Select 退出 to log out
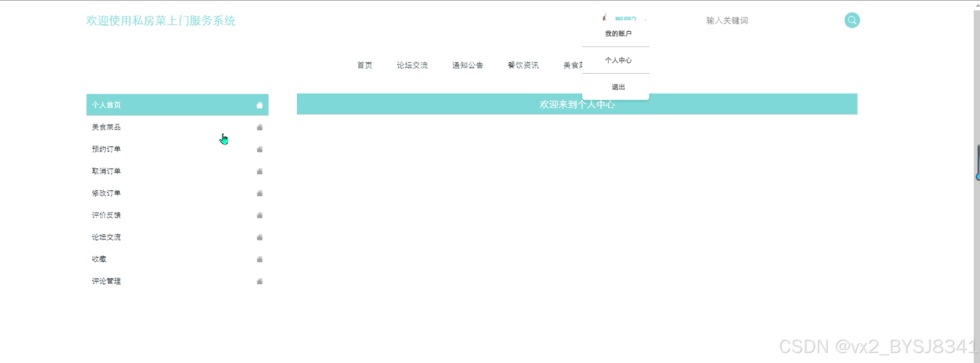 pos(618,87)
